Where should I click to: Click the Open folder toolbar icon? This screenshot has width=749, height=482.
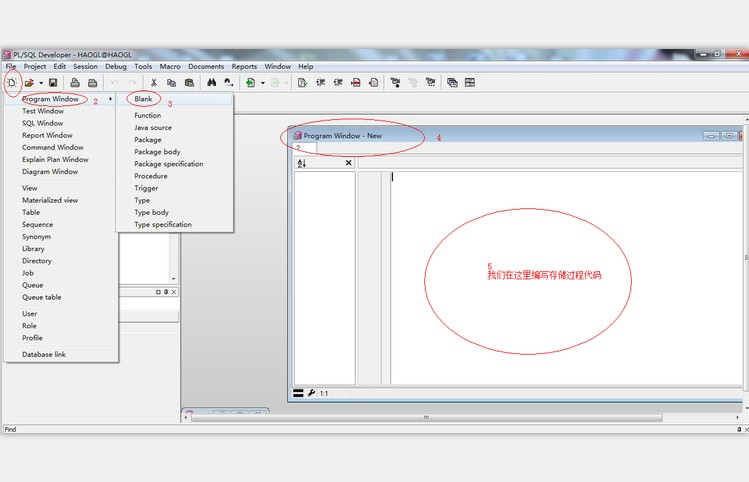point(29,82)
